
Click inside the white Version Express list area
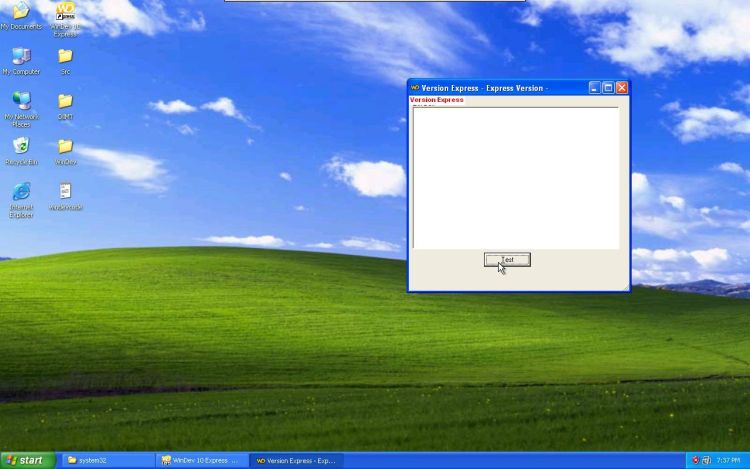pyautogui.click(x=516, y=177)
